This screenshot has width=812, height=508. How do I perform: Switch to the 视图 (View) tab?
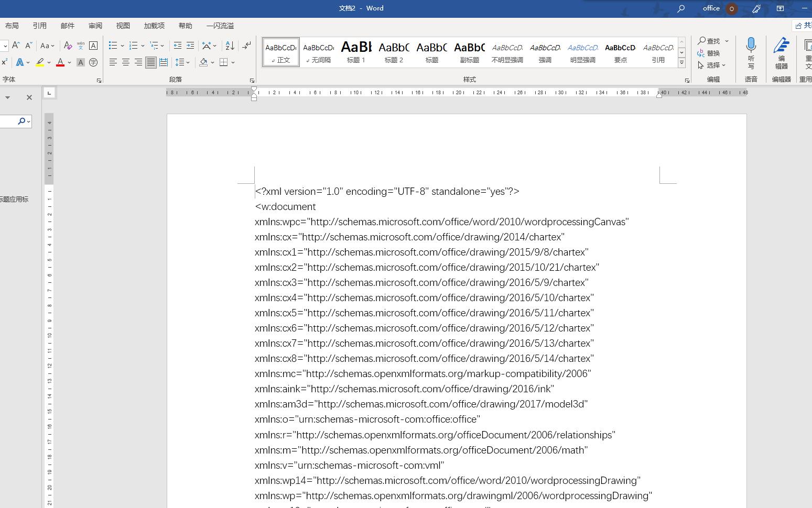(123, 26)
